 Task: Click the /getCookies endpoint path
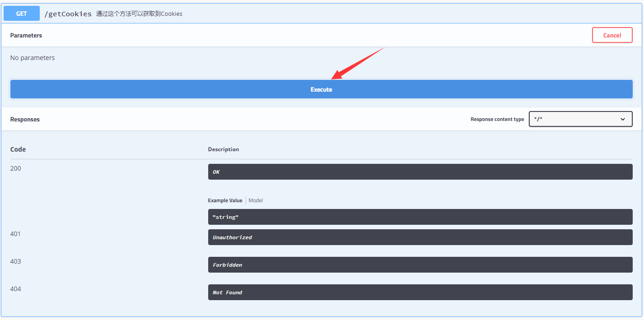click(x=68, y=14)
